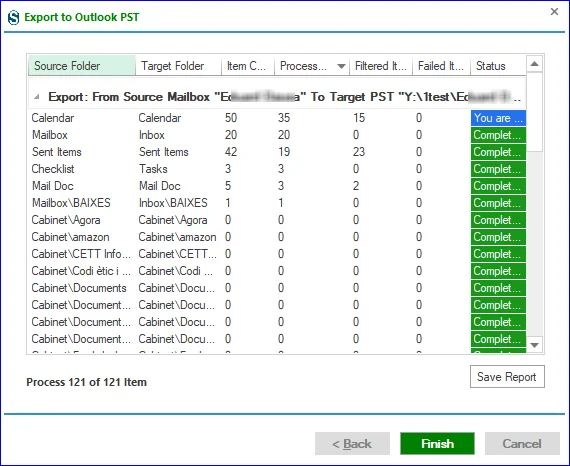Select the Mailbox source folder cell

click(50, 135)
